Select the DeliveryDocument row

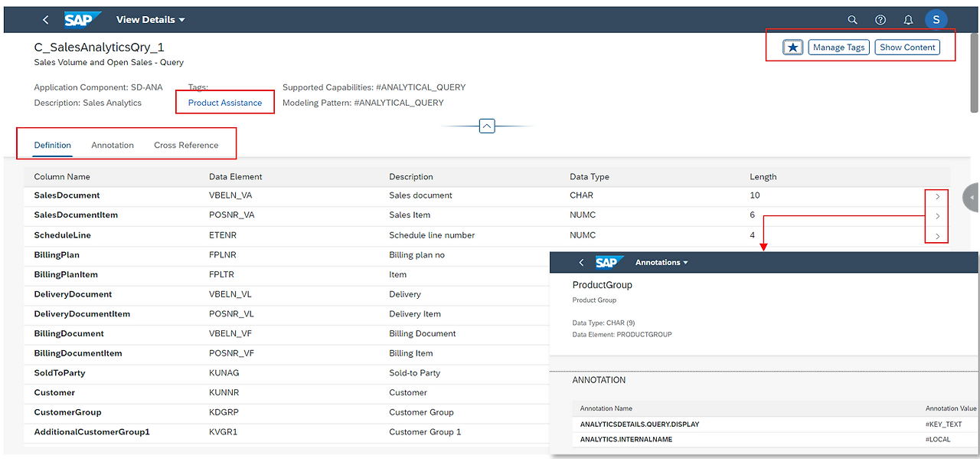point(287,294)
